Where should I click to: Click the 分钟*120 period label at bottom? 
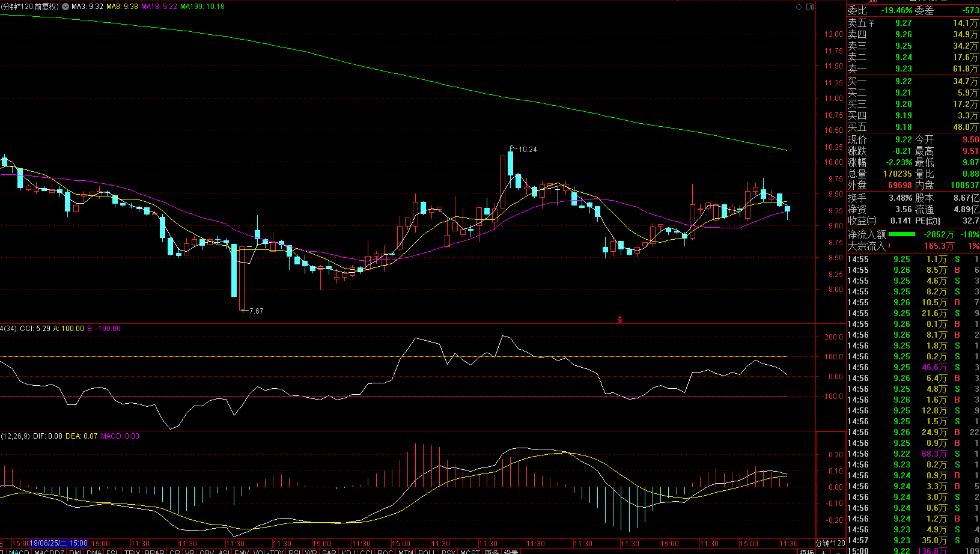[830, 543]
